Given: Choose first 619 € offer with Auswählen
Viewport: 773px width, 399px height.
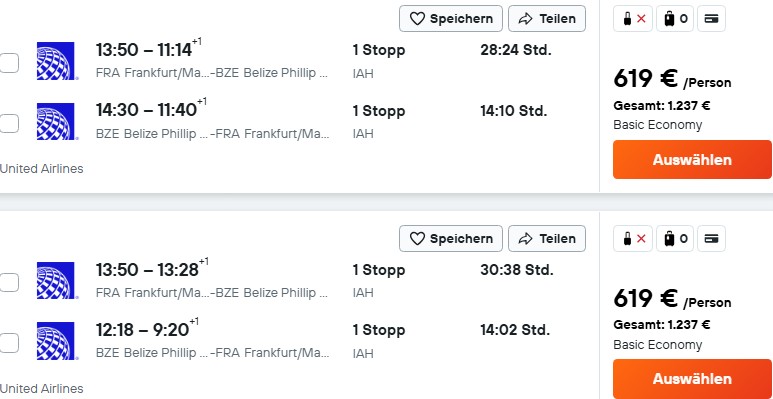Looking at the screenshot, I should 692,159.
